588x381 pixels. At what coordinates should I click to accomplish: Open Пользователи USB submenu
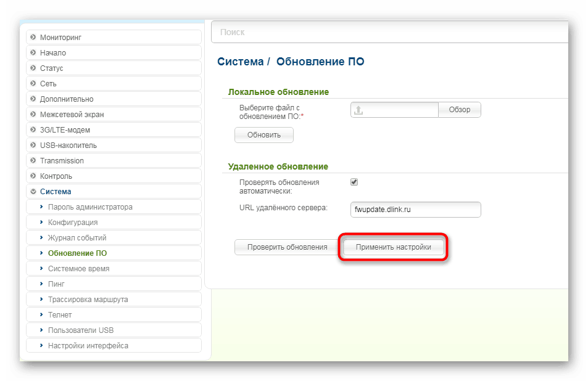tap(114, 330)
